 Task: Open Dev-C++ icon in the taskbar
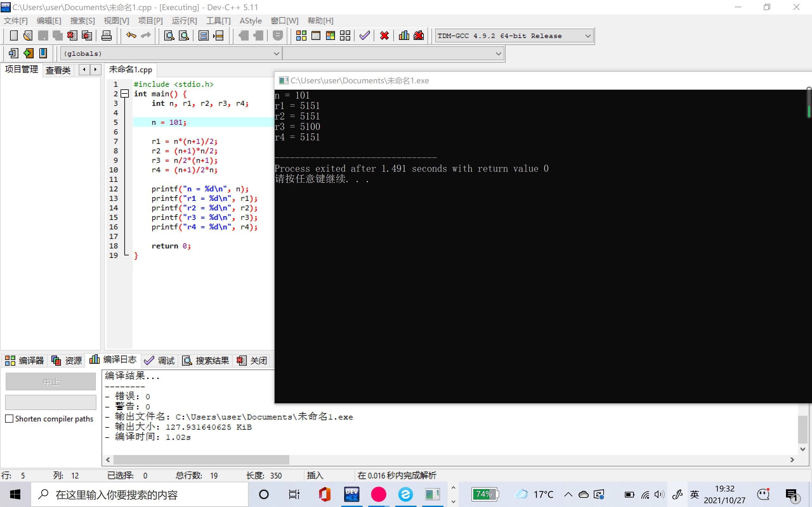(351, 495)
